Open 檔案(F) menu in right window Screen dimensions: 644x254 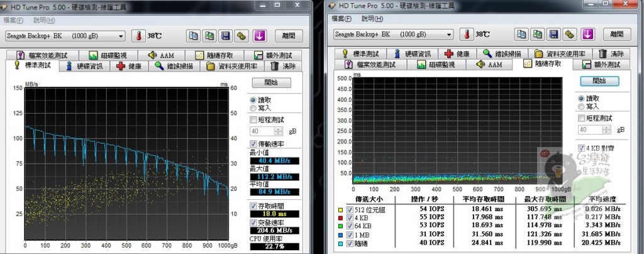pyautogui.click(x=339, y=19)
